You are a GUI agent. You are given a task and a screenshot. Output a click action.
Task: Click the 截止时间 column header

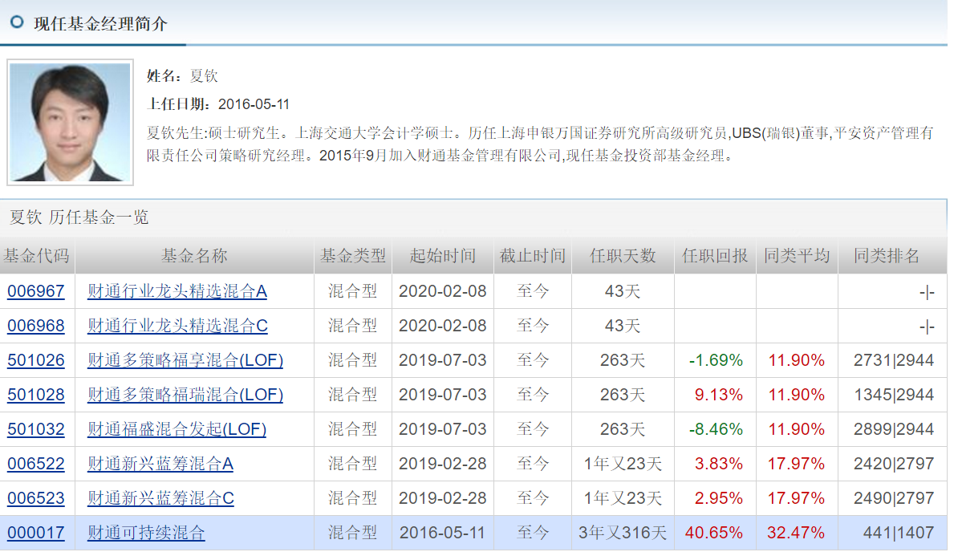(x=533, y=256)
